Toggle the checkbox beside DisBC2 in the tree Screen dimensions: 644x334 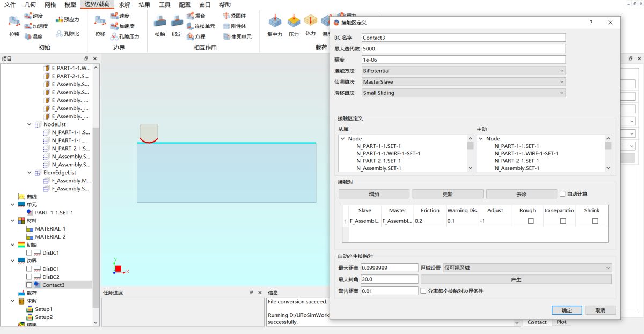30,277
